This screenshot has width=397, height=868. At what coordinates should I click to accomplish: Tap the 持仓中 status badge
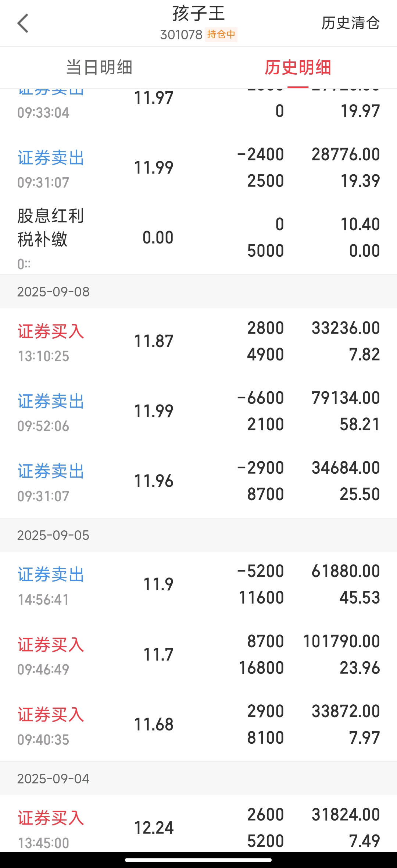click(221, 35)
